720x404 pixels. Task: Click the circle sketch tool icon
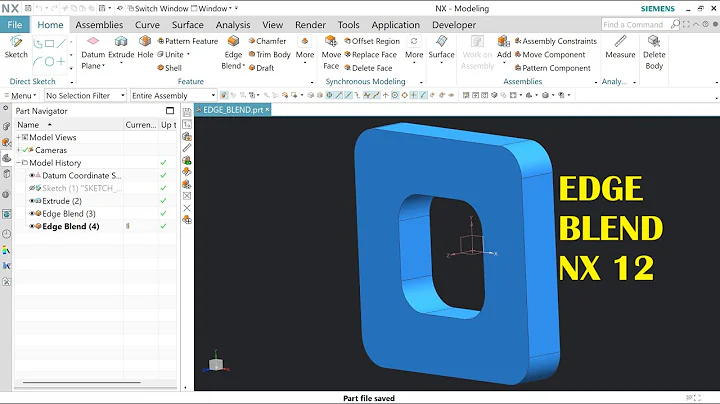[50, 61]
